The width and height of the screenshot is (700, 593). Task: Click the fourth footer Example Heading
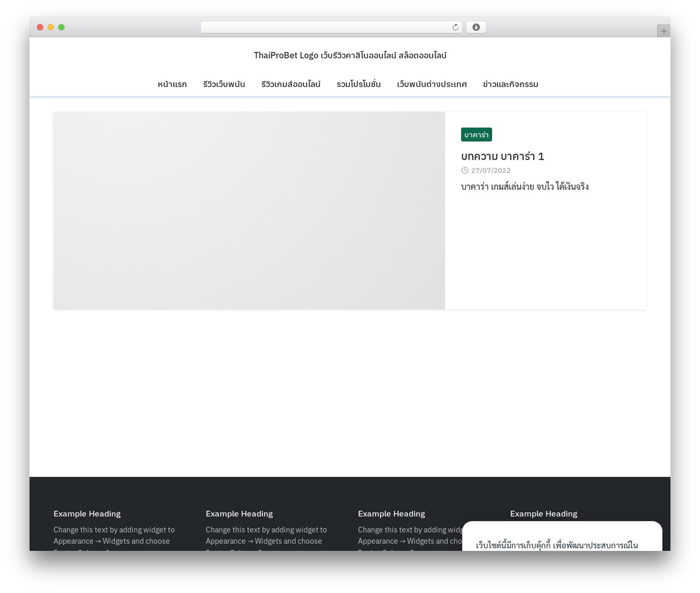(544, 514)
